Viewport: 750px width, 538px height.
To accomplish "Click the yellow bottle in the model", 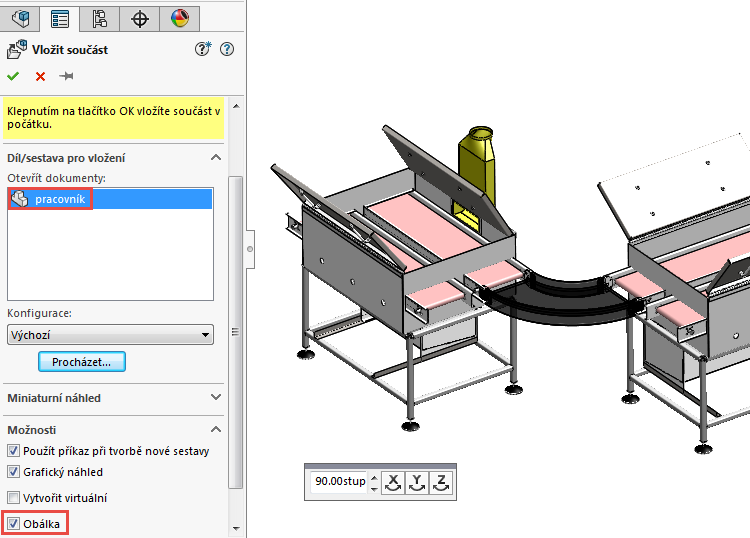I will click(x=476, y=167).
